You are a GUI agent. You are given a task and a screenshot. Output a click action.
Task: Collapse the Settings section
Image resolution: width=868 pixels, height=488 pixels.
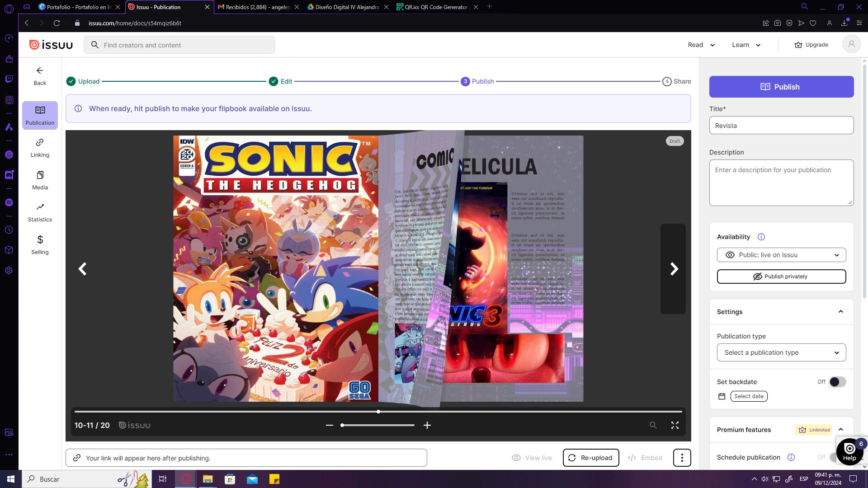[840, 312]
